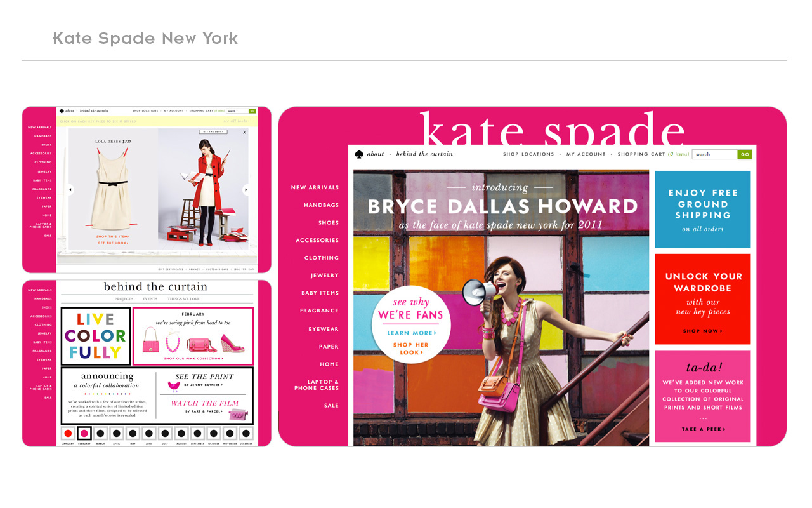
Task: Click Learn More in the white circle
Action: (x=412, y=333)
